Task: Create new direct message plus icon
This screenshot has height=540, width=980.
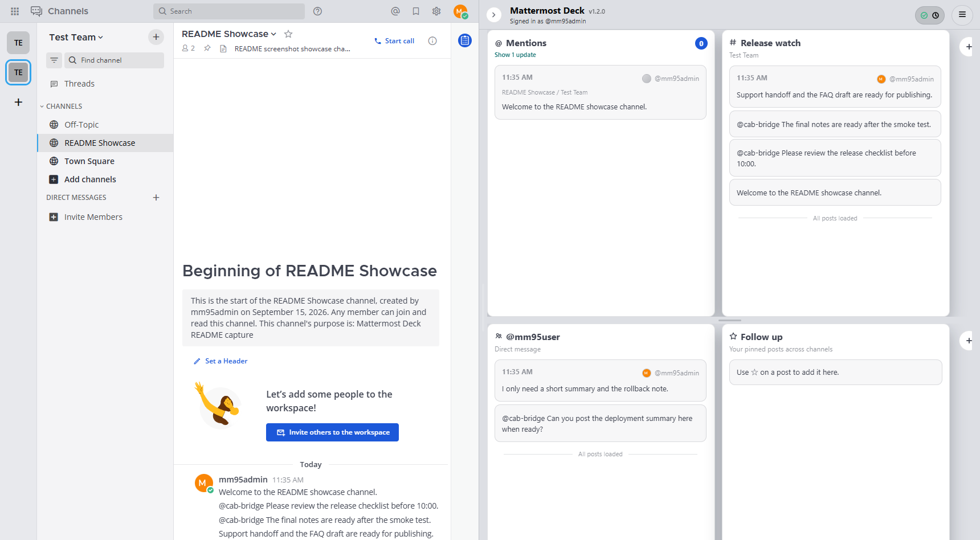Action: pos(156,198)
